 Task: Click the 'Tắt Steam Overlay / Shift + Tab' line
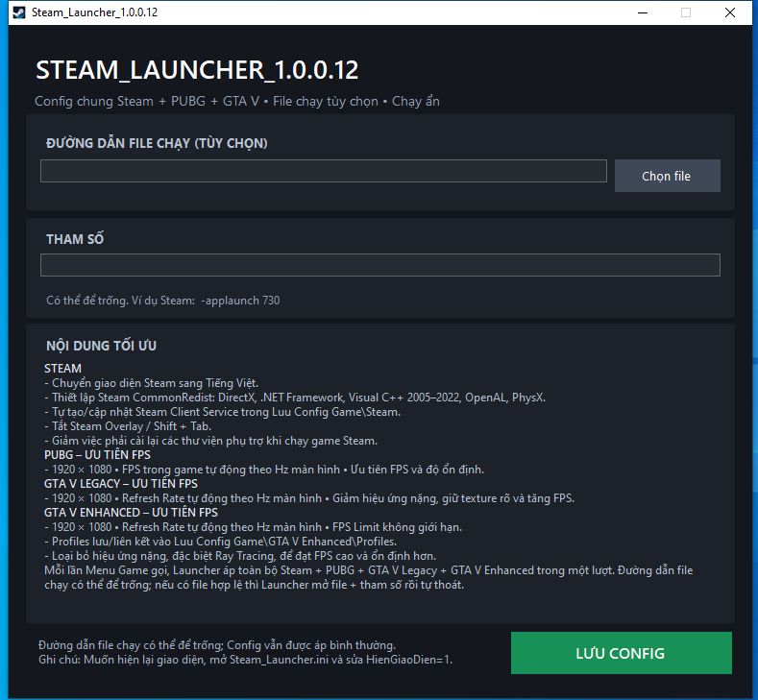[128, 426]
